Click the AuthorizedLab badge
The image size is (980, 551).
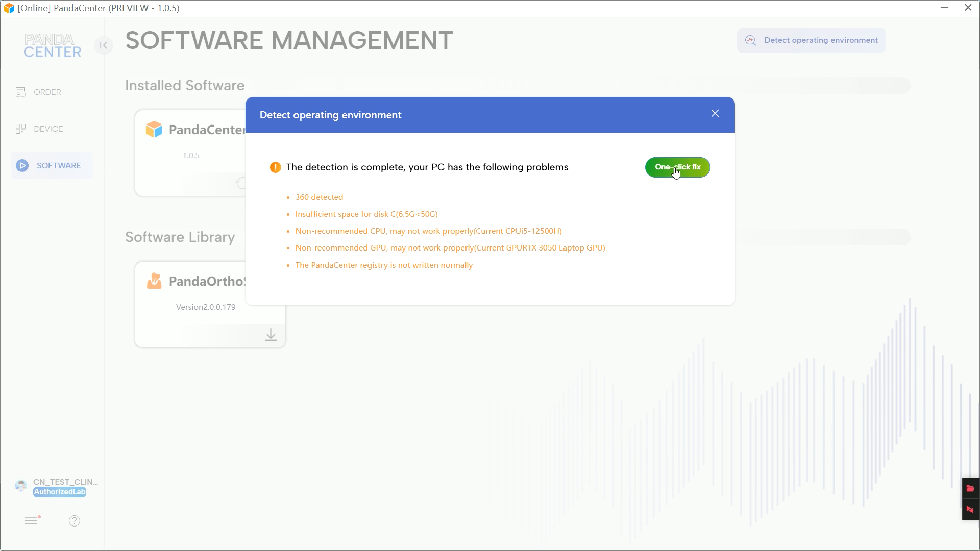click(x=60, y=492)
